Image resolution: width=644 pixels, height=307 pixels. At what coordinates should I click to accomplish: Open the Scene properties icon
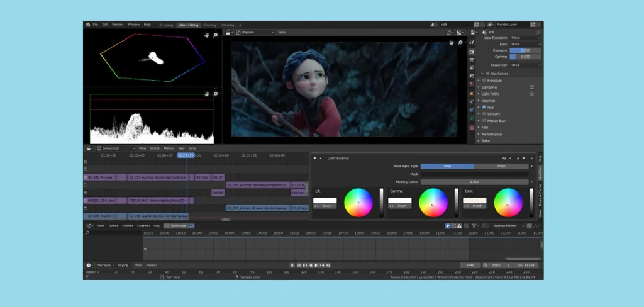472,76
